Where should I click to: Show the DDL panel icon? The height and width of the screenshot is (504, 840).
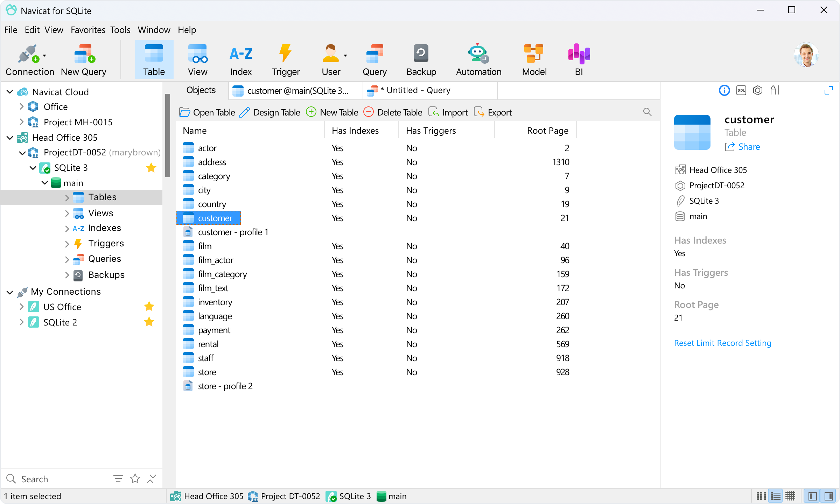point(741,91)
